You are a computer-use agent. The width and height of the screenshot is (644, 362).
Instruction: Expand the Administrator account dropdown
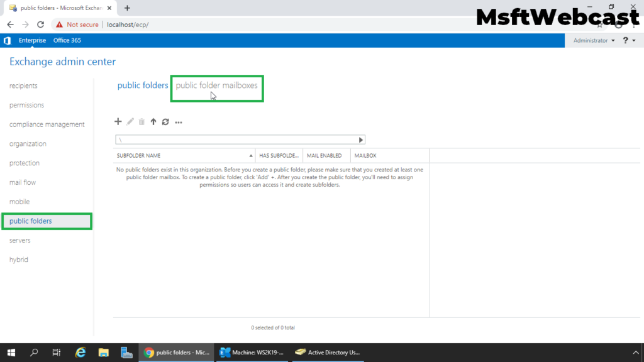[x=594, y=40]
